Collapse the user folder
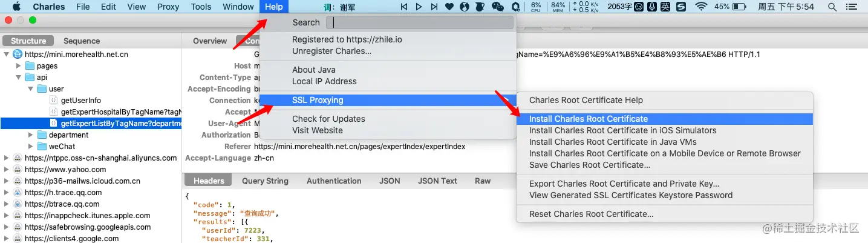This screenshot has width=868, height=243. 31,88
